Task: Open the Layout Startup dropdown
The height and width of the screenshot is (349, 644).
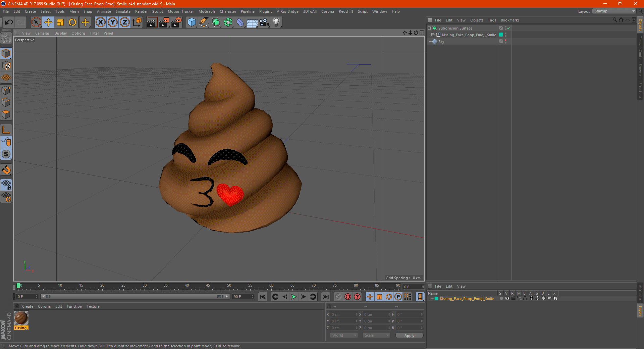Action: (614, 11)
